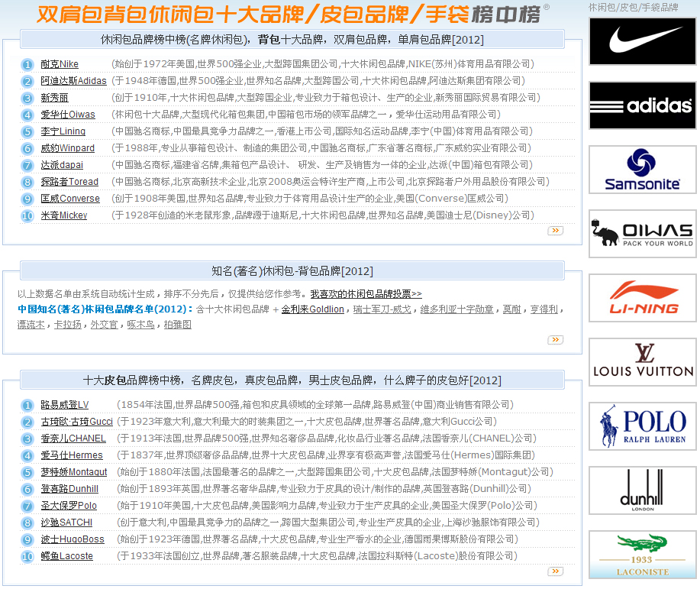Image resolution: width=700 pixels, height=589 pixels.
Task: View the 路易威登LV brand page
Action: pyautogui.click(x=65, y=405)
